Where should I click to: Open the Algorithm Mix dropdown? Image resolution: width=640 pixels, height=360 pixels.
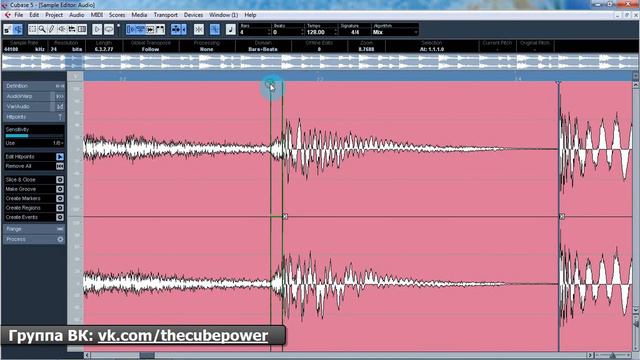tap(395, 32)
